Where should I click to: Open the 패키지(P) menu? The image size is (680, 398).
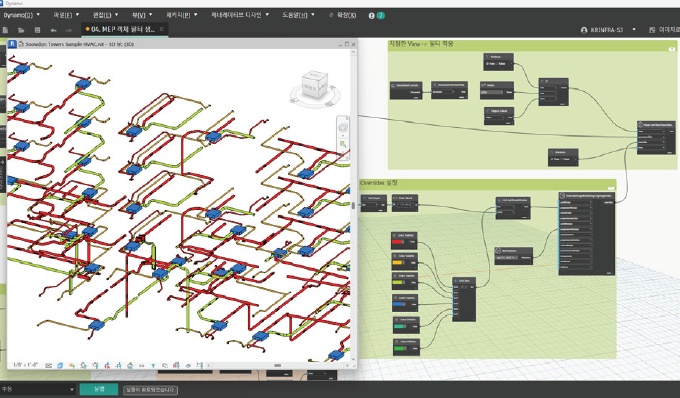click(x=181, y=15)
